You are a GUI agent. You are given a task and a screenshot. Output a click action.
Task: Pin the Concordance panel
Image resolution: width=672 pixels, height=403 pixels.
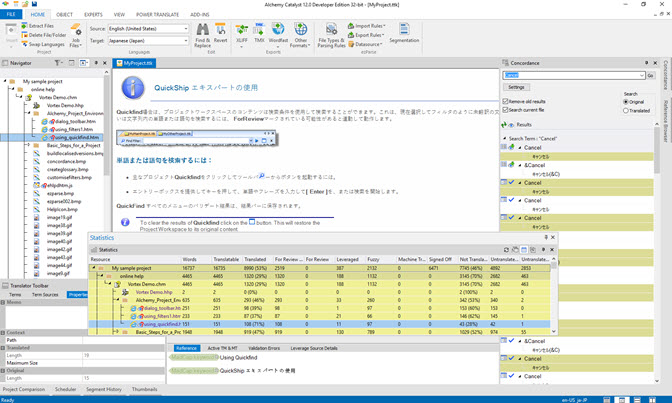tap(646, 63)
